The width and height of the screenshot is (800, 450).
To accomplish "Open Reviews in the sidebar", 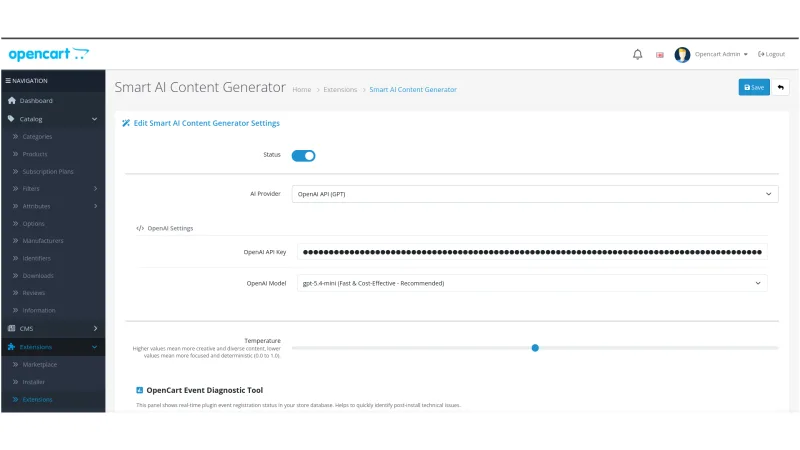I will coord(34,293).
